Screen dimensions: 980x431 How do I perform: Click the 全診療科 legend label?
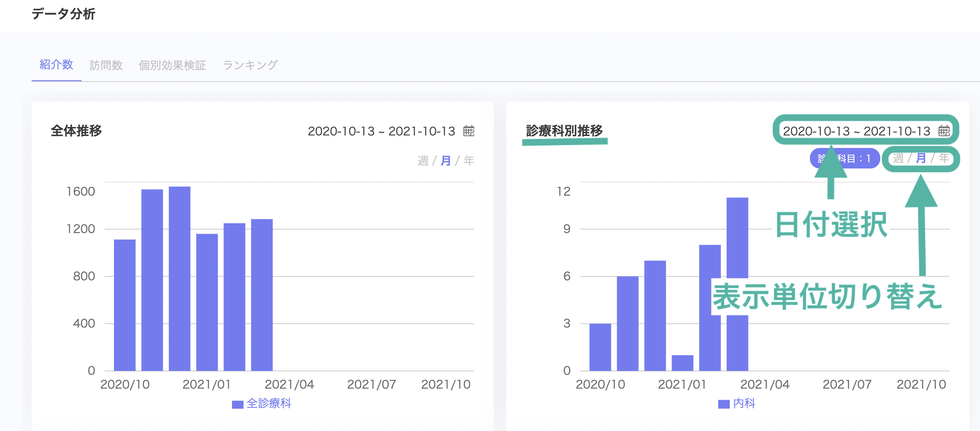(269, 403)
